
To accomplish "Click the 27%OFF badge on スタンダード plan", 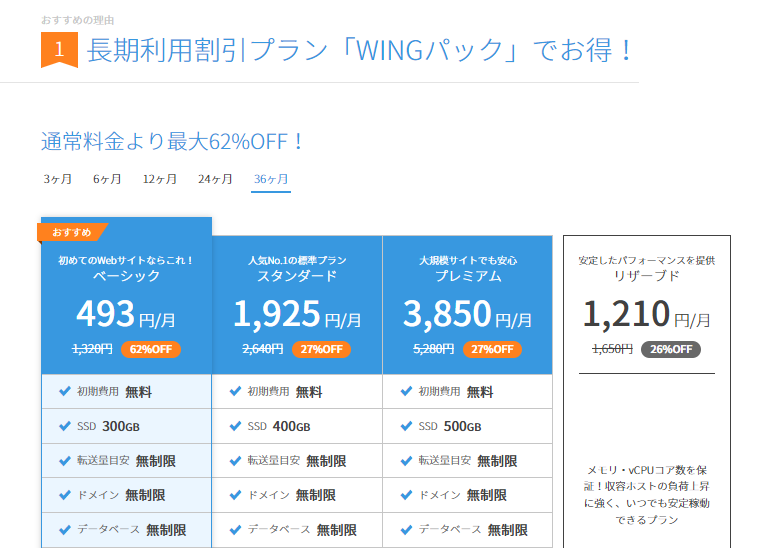I will click(322, 349).
